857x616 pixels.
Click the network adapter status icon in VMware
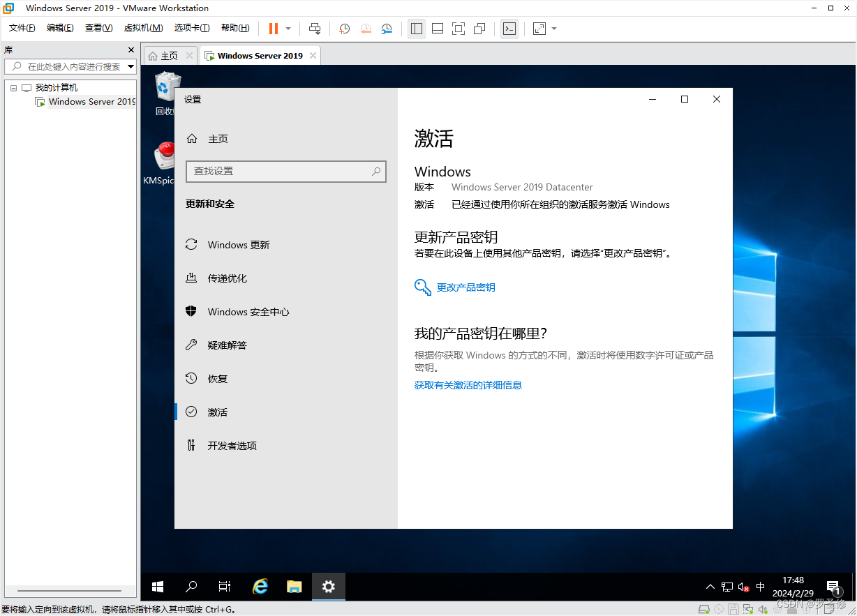[x=748, y=609]
